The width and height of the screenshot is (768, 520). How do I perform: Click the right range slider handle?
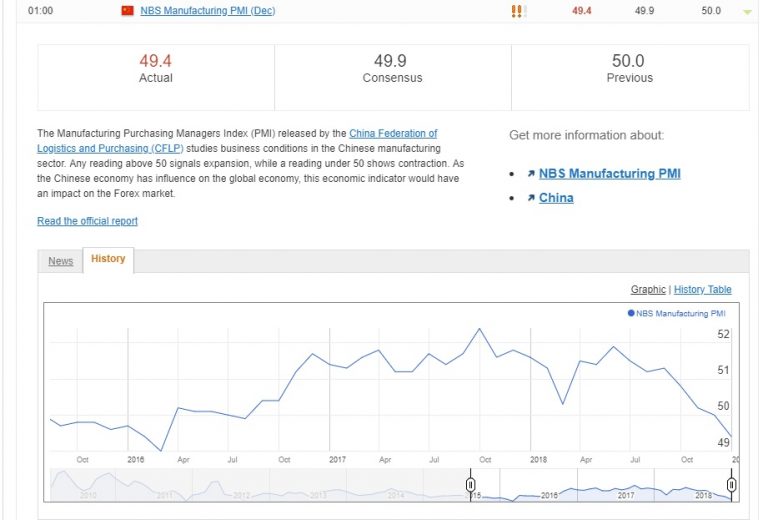pos(731,485)
